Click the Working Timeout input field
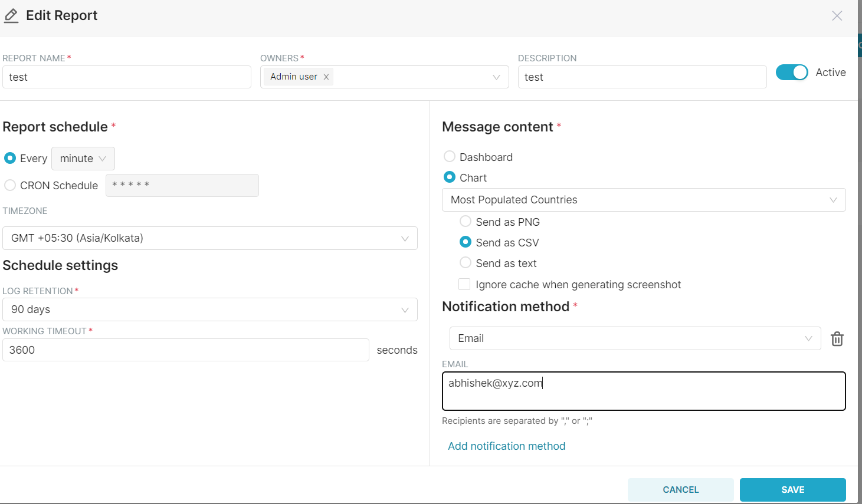The height and width of the screenshot is (504, 862). [185, 350]
